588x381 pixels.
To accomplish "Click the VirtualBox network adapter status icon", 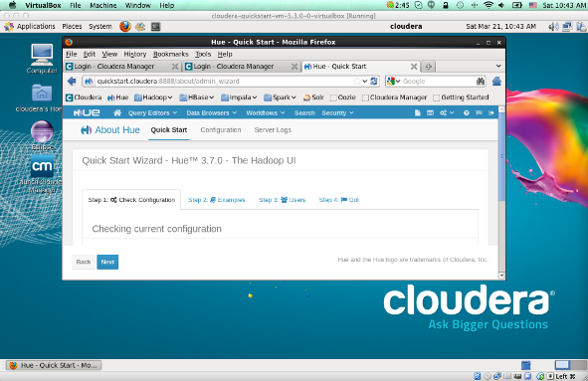I will [497, 376].
